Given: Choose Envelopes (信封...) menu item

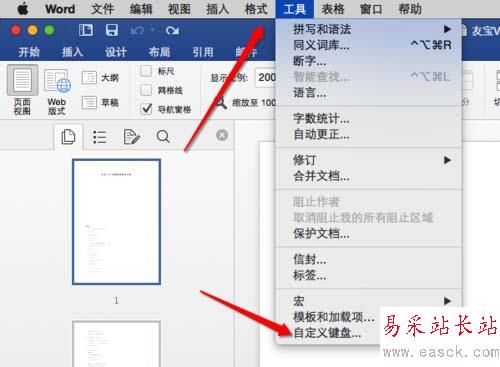Looking at the screenshot, I should [368, 259].
